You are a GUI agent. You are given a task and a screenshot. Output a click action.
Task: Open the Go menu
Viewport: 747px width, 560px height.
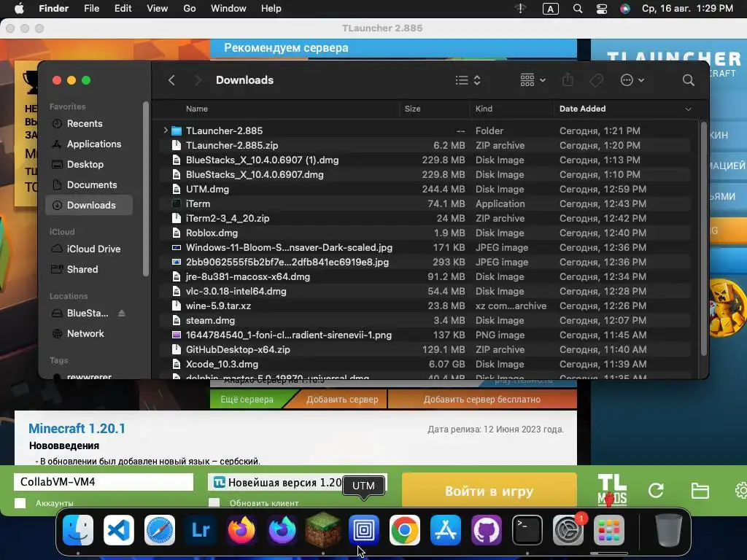click(x=190, y=9)
